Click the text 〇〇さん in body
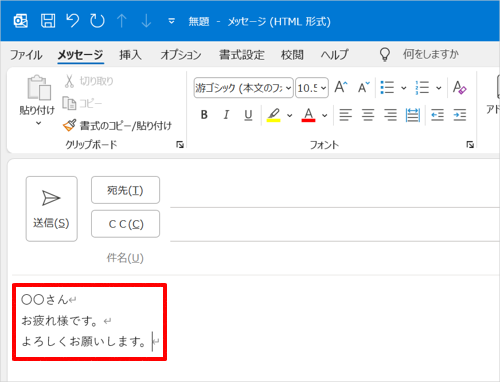The width and height of the screenshot is (500, 382). (x=45, y=299)
